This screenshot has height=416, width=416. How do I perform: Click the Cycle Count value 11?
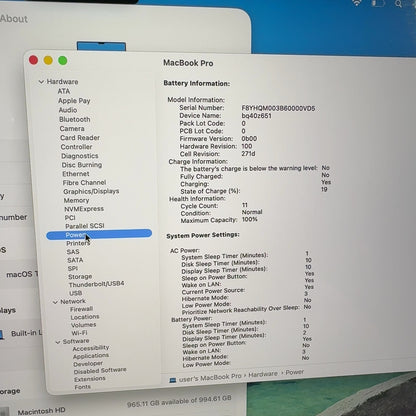coord(245,205)
